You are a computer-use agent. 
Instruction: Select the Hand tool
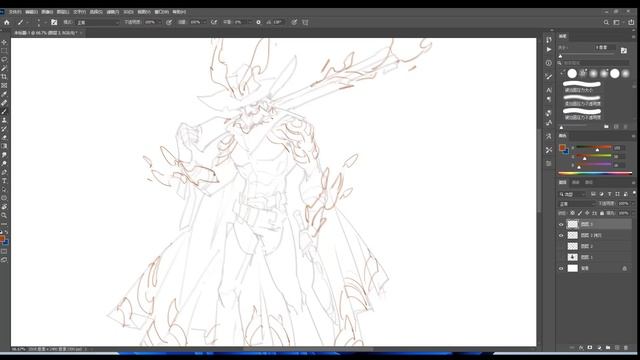point(4,207)
